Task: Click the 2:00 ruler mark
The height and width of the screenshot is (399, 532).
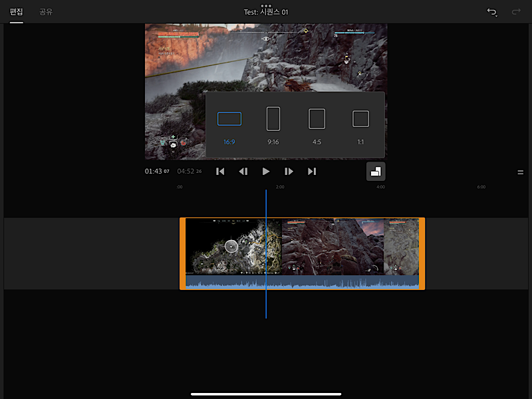Action: pyautogui.click(x=280, y=187)
